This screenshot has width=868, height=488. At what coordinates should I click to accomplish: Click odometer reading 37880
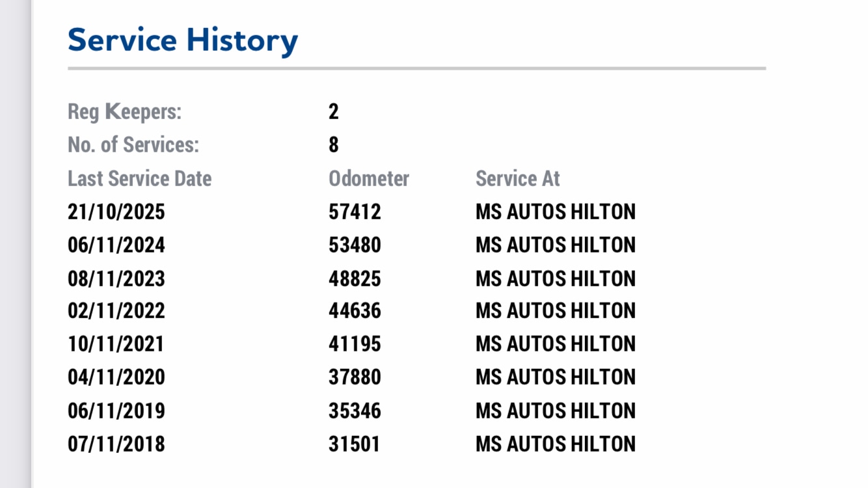(355, 377)
